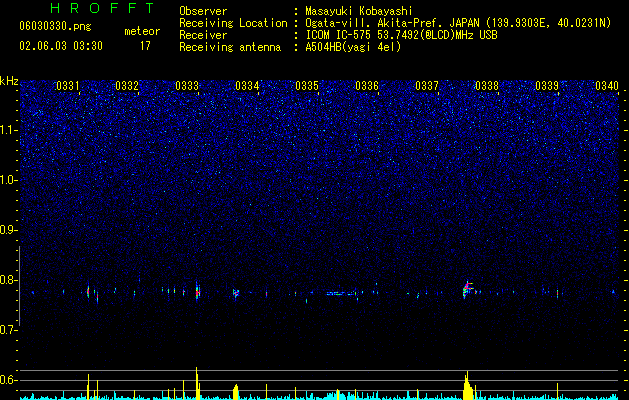This screenshot has width=629, height=400.
Task: Click the 0336 time marker
Action: (367, 86)
